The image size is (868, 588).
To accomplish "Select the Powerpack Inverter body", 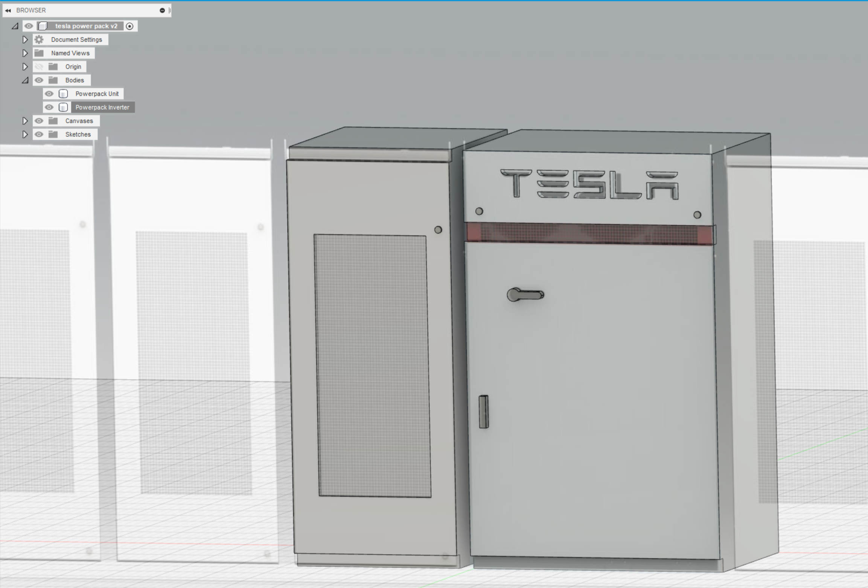I will click(x=102, y=107).
